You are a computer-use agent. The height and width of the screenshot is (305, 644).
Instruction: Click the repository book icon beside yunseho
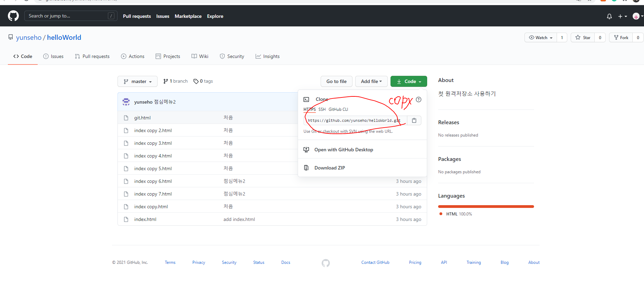click(11, 37)
